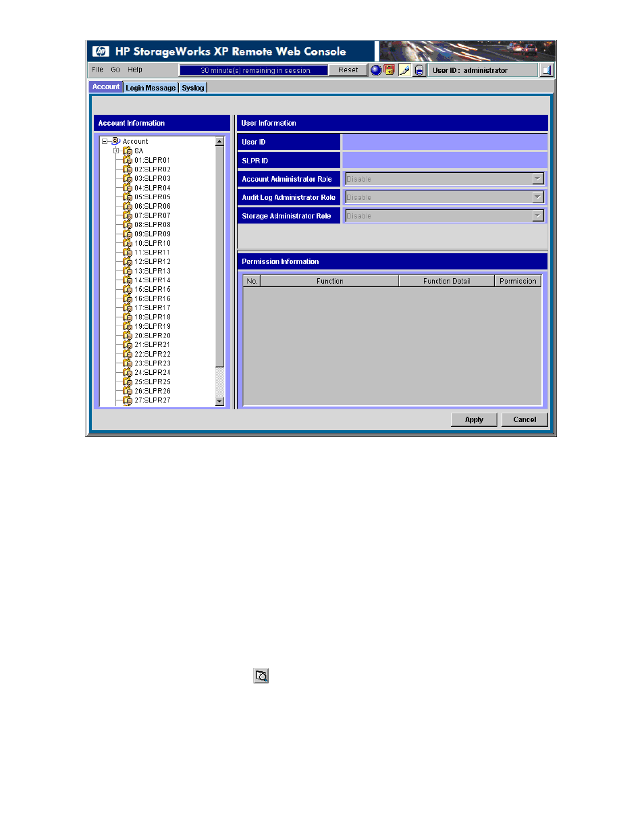Click folder icon of 06:SLPR06
The height and width of the screenshot is (834, 644).
(128, 206)
